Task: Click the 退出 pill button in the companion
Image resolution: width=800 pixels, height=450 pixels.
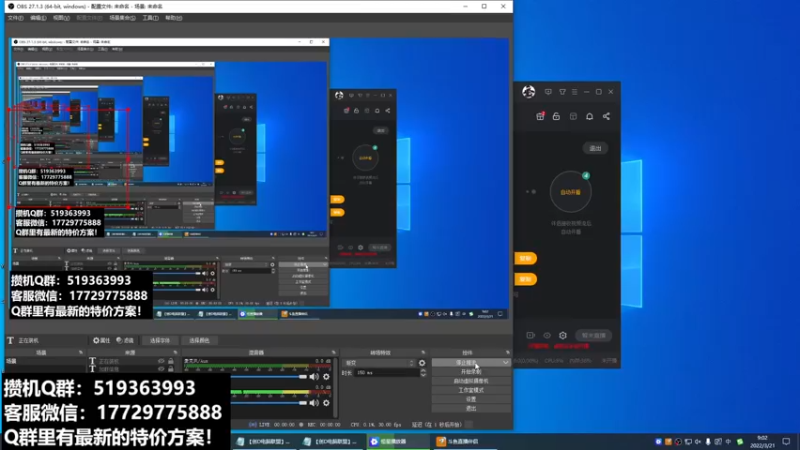Action: [x=595, y=148]
